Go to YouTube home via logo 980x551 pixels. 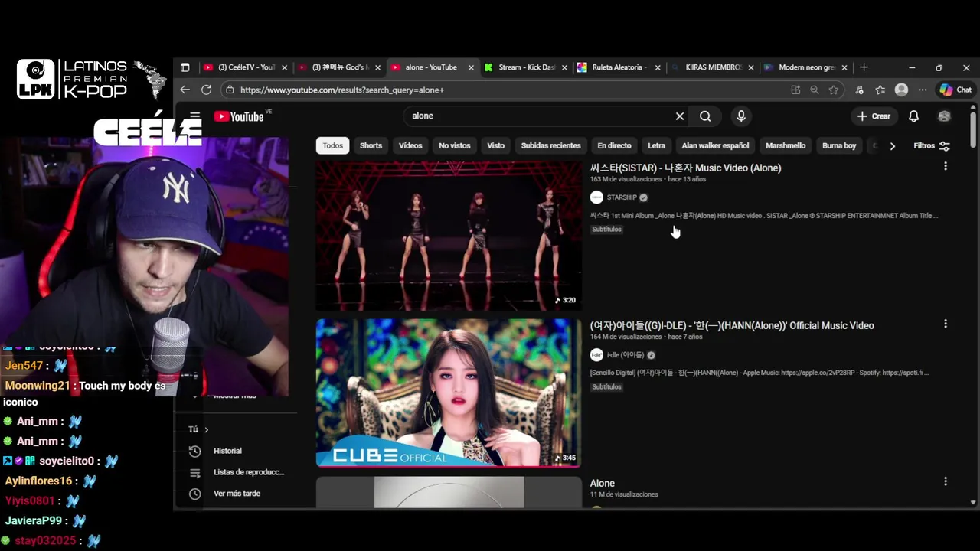239,116
